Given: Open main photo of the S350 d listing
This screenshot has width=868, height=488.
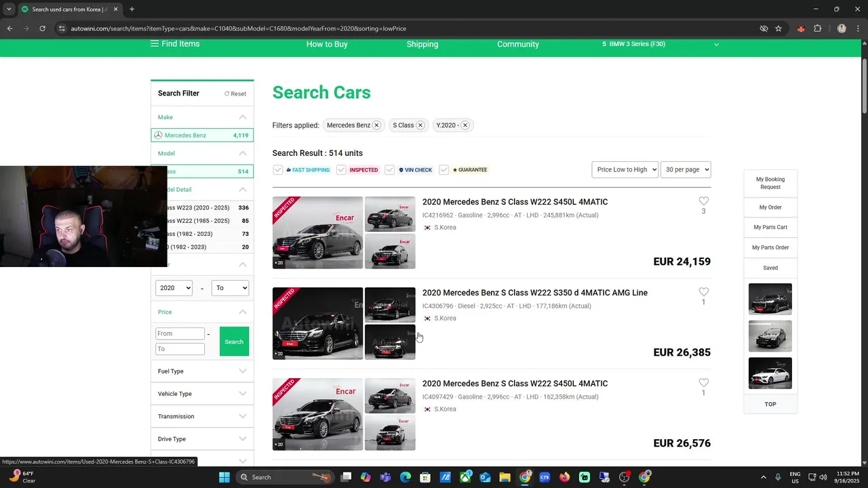Looking at the screenshot, I should [317, 323].
